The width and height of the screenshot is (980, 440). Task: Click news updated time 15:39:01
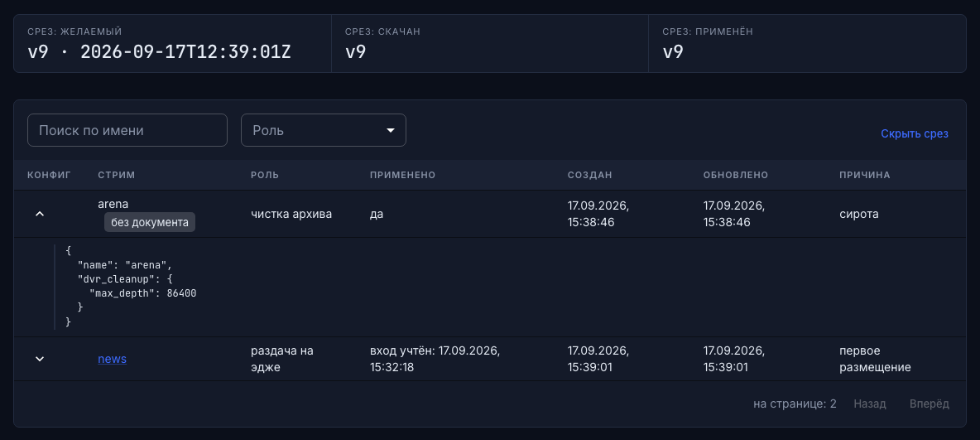[726, 367]
